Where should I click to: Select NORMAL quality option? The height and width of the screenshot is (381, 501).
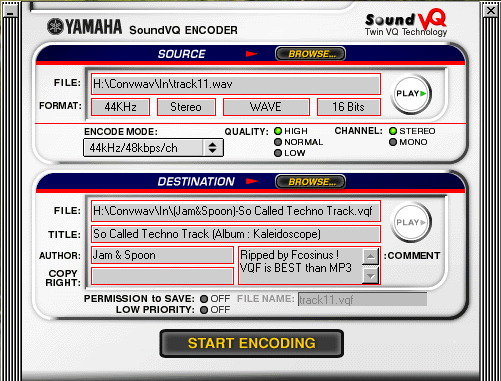pos(298,142)
